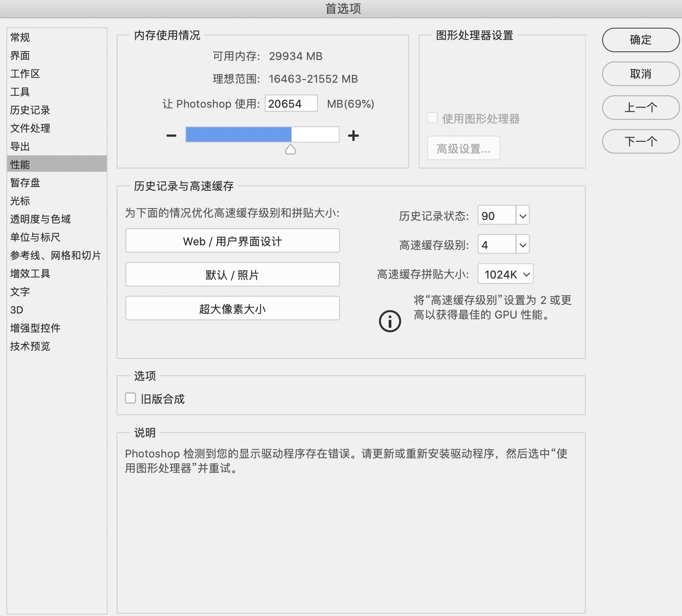The width and height of the screenshot is (682, 616).
Task: Enable the 旧版合成 checkbox
Action: [131, 398]
